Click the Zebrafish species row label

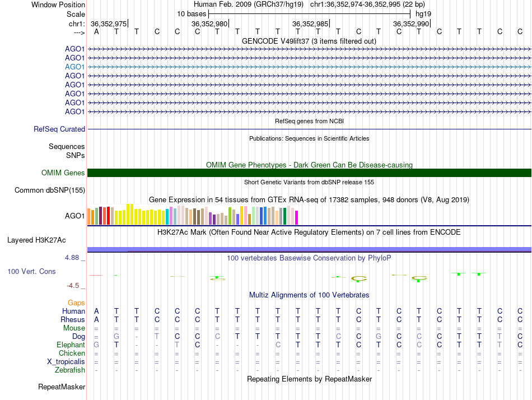pyautogui.click(x=70, y=370)
